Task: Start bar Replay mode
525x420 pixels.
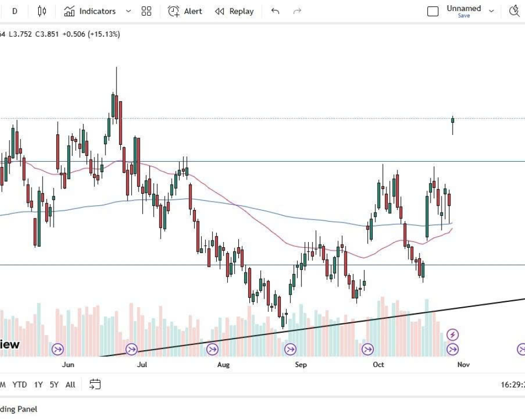Action: click(234, 11)
